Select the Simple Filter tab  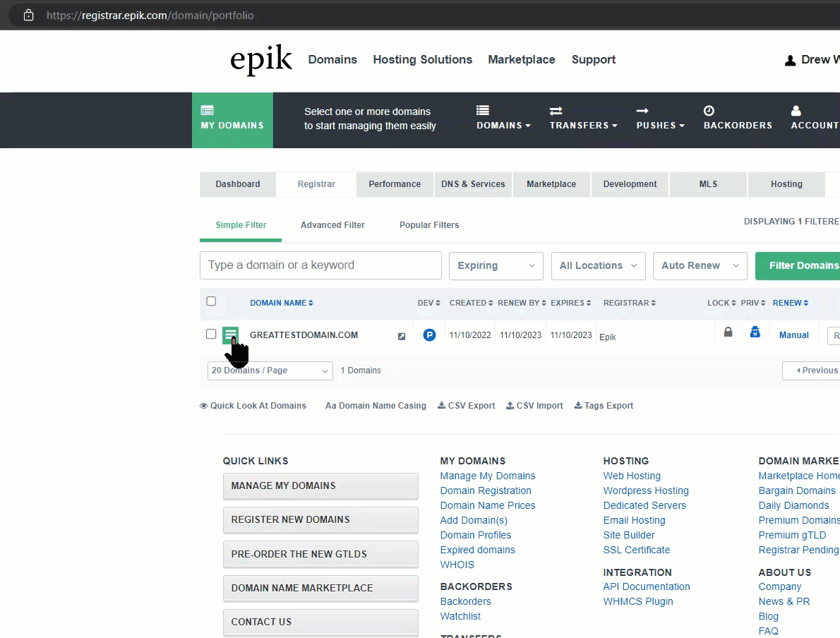click(241, 225)
